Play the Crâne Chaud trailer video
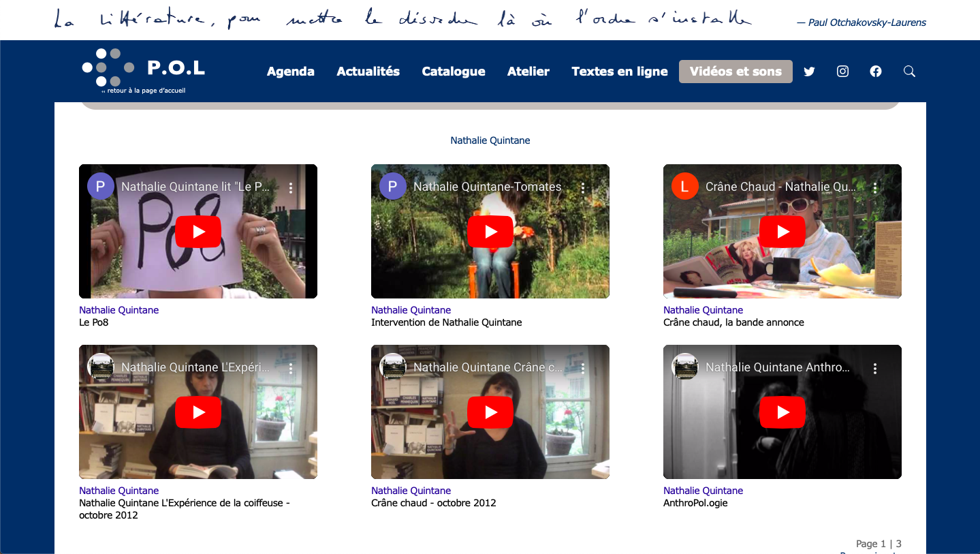 tap(783, 232)
